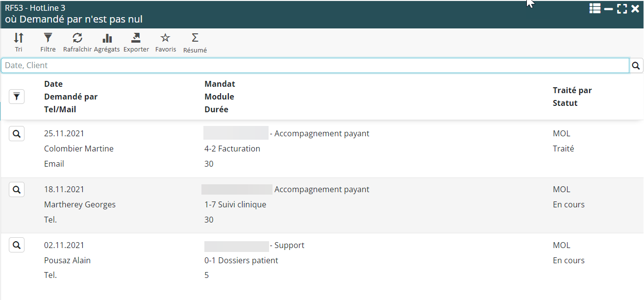
Task: Toggle fullscreen for the HotLine window
Action: click(622, 9)
